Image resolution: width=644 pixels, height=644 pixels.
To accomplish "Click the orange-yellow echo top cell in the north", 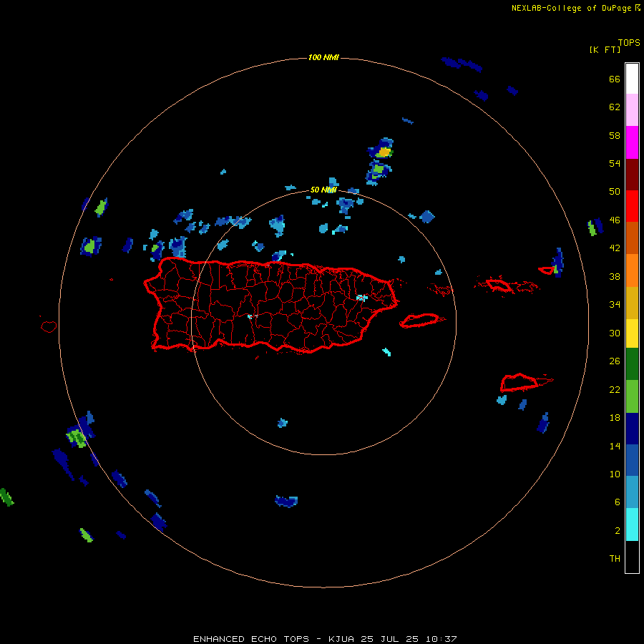I will 384,152.
